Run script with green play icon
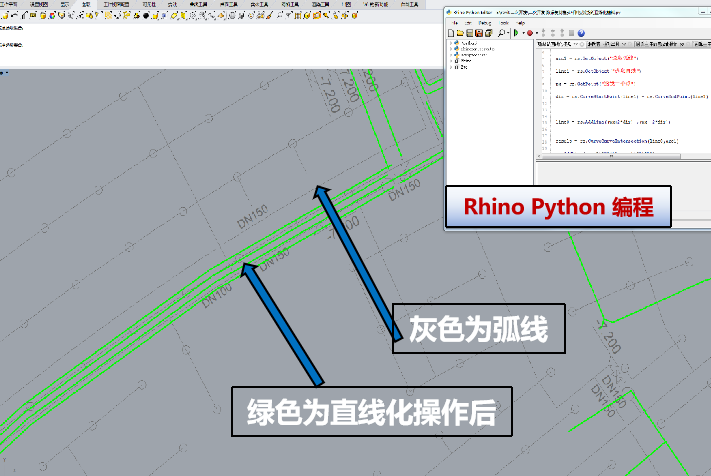Screen dimensions: 711x476 (x=516, y=33)
